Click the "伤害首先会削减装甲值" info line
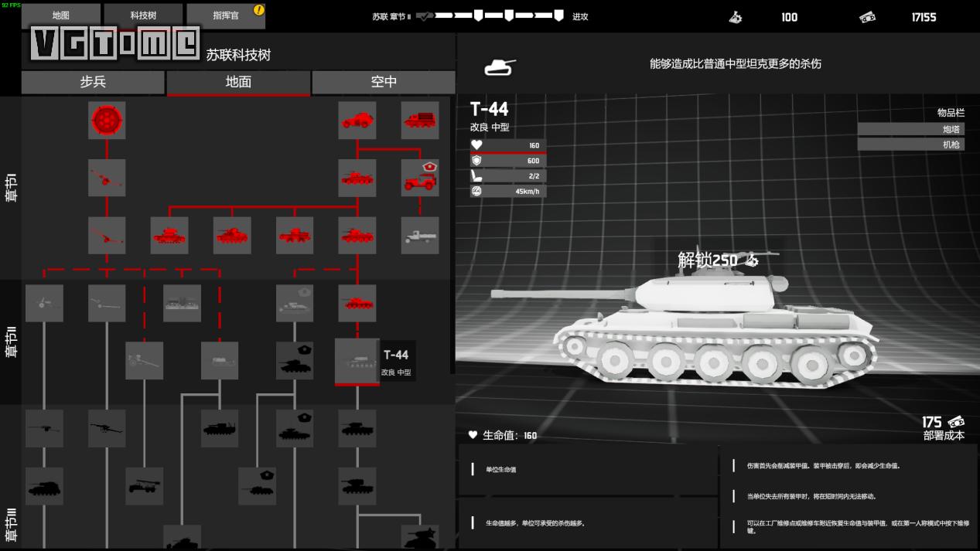The image size is (980, 551). [824, 466]
